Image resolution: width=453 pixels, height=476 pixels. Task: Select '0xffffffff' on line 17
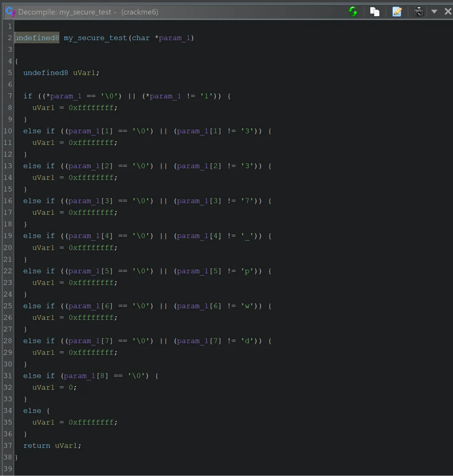(91, 212)
